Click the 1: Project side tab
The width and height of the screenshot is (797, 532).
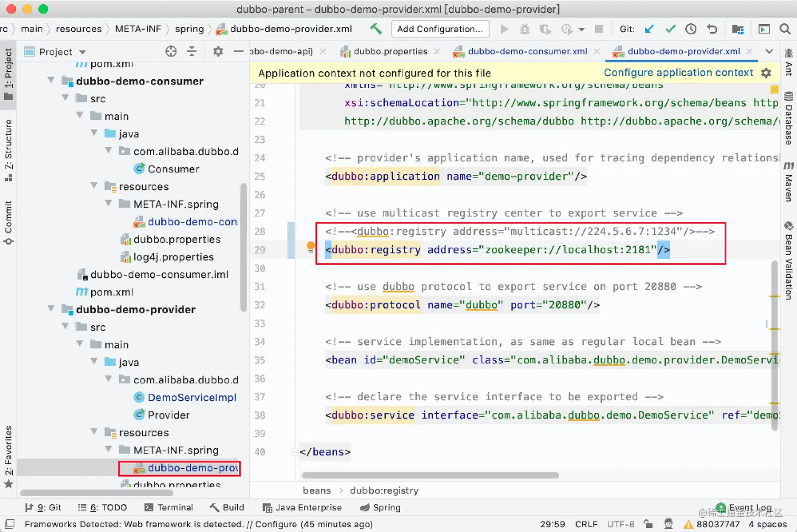pos(8,74)
